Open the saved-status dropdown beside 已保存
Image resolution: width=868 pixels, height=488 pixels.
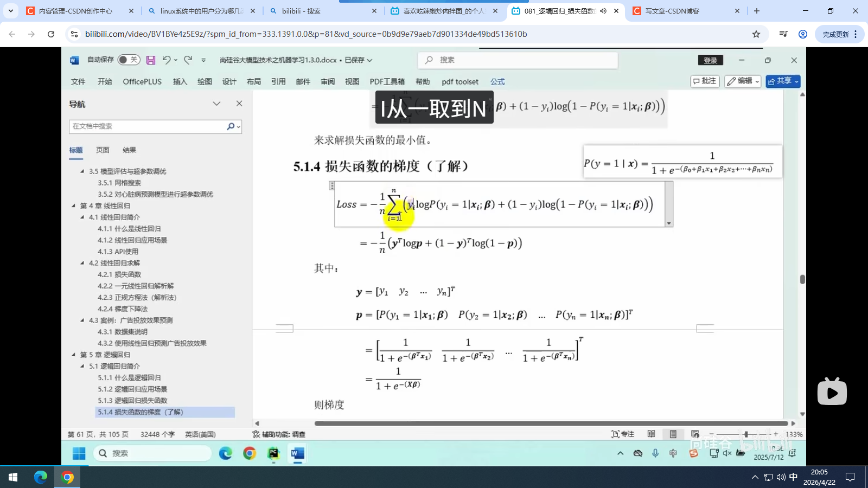369,60
